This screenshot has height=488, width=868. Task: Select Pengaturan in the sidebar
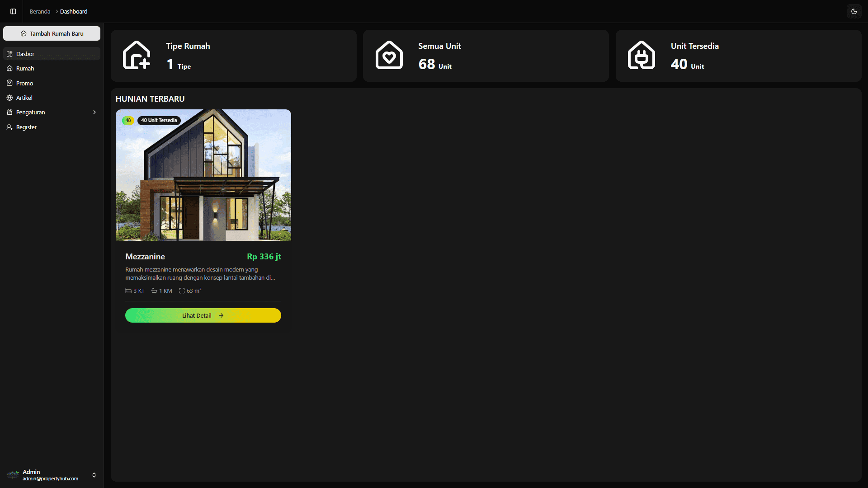point(52,112)
